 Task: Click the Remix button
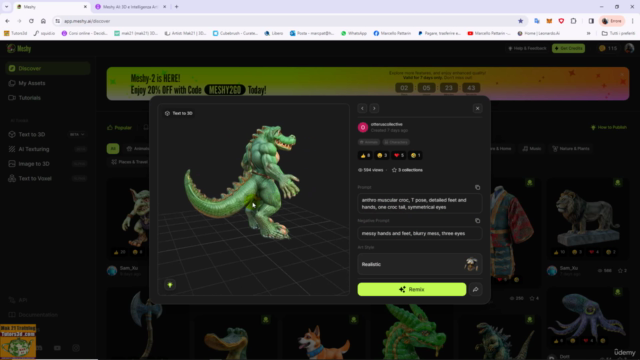coord(411,289)
